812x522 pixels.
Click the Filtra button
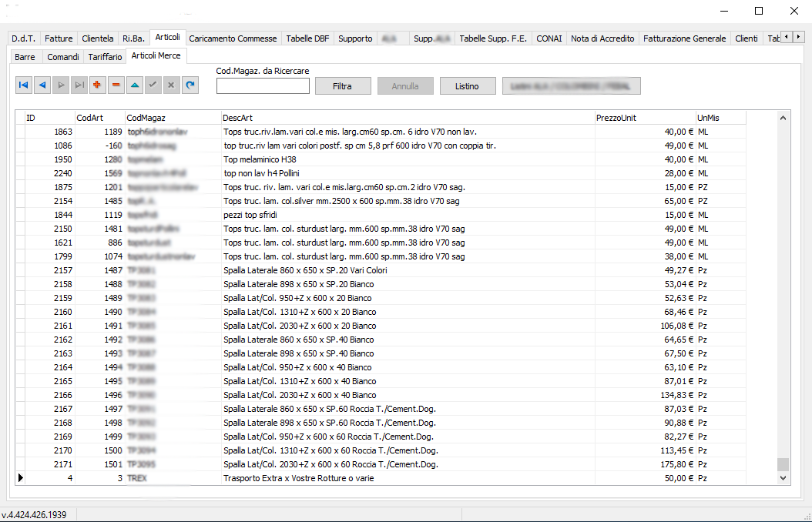342,86
